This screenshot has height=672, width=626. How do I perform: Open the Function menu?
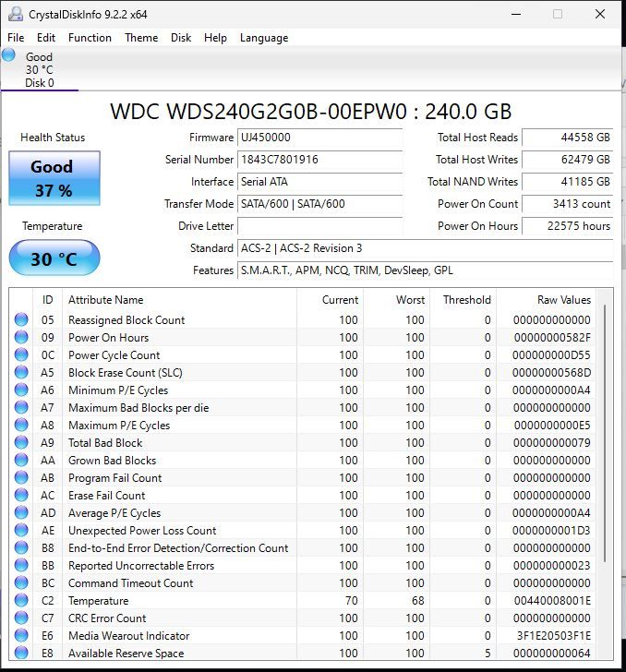[x=90, y=38]
